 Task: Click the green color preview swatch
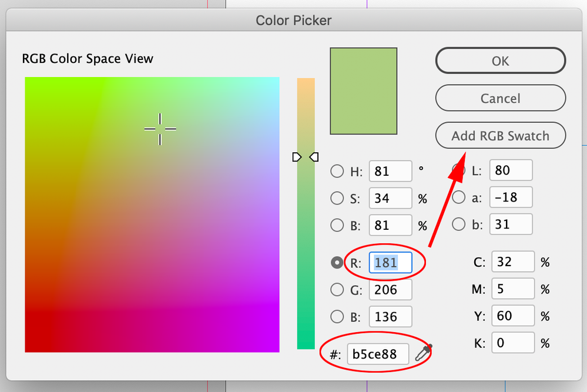point(364,91)
